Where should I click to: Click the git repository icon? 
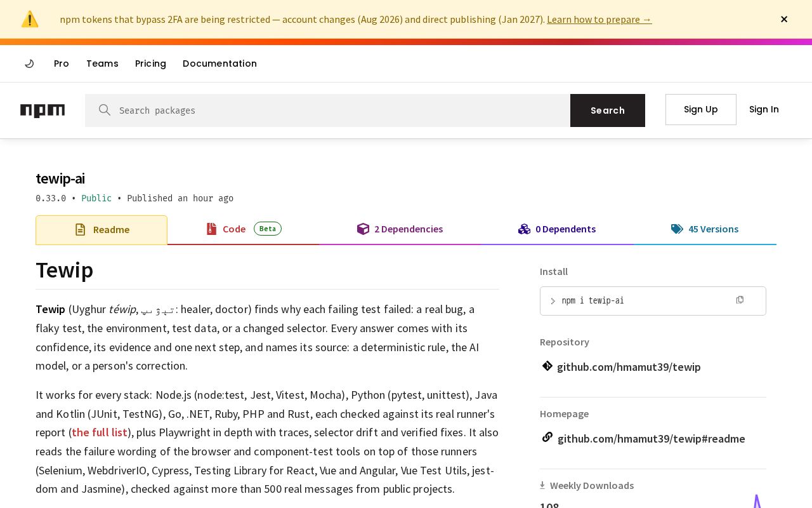coord(547,366)
